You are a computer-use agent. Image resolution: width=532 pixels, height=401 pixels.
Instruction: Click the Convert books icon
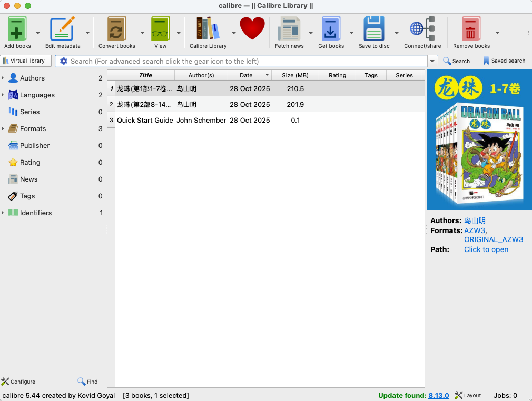(116, 29)
